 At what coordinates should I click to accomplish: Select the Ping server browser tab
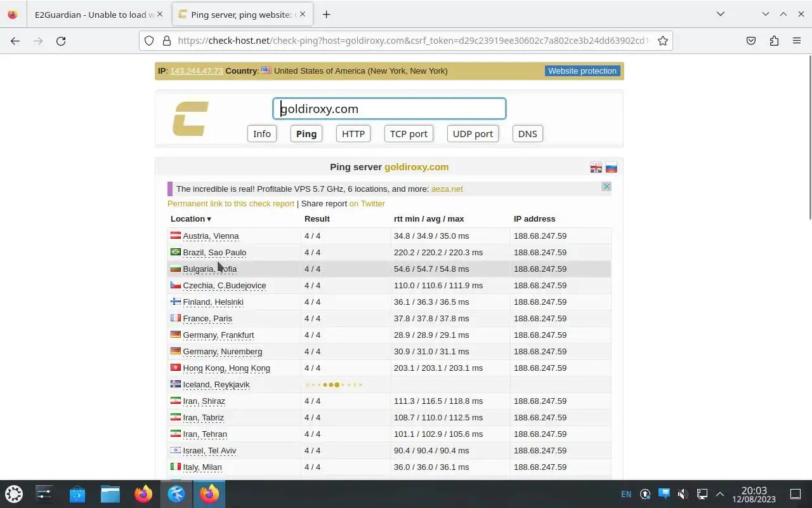click(x=242, y=14)
